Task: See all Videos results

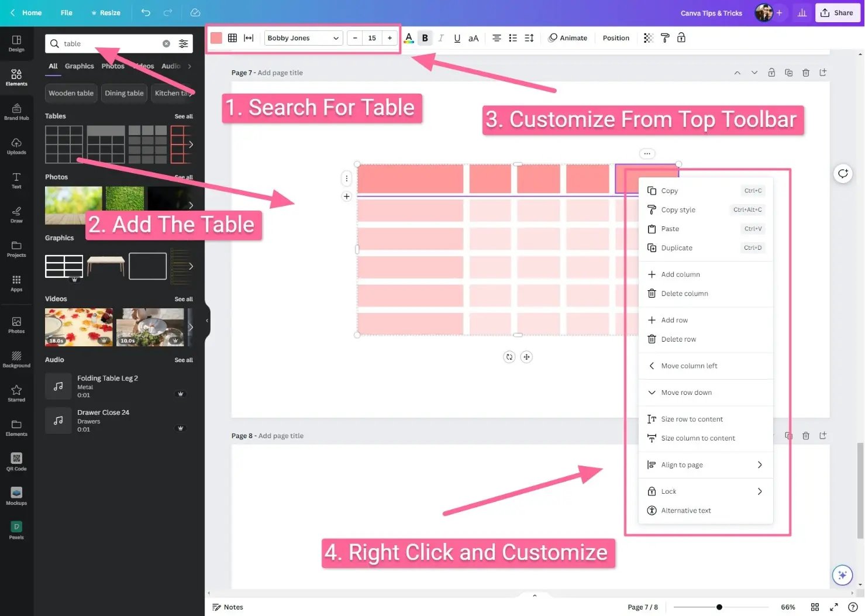Action: click(184, 299)
